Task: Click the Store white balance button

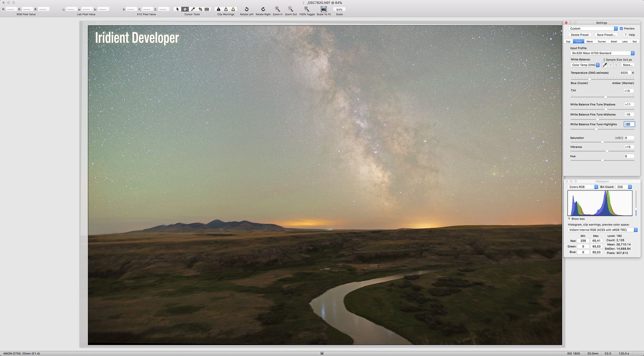Action: pos(627,65)
